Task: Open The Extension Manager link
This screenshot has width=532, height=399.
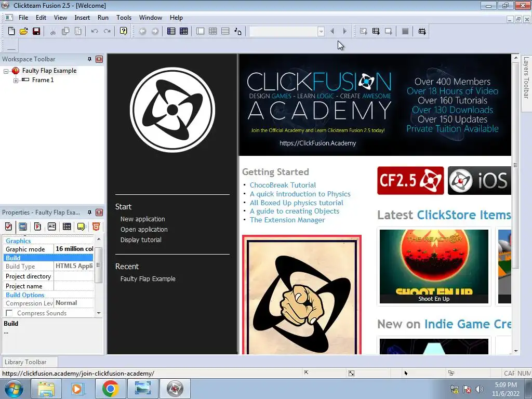Action: pos(287,220)
